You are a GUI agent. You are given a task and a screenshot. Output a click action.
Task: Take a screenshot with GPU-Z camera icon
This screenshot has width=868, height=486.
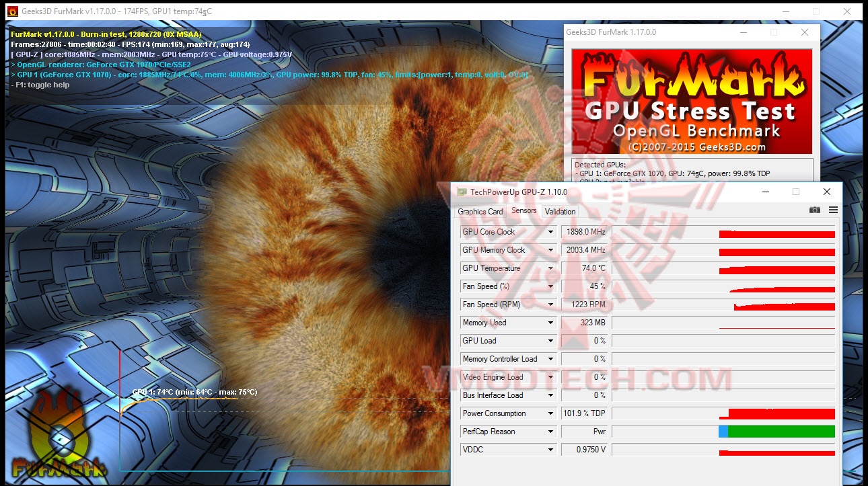815,210
